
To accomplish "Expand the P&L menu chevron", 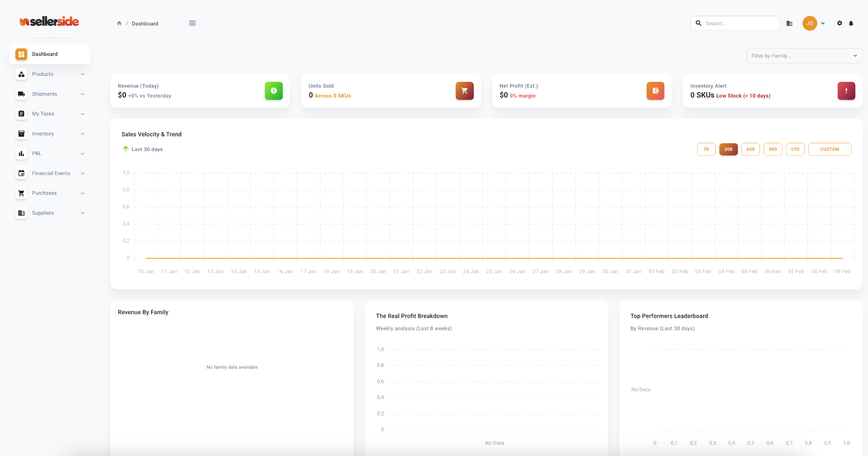I will coord(83,154).
